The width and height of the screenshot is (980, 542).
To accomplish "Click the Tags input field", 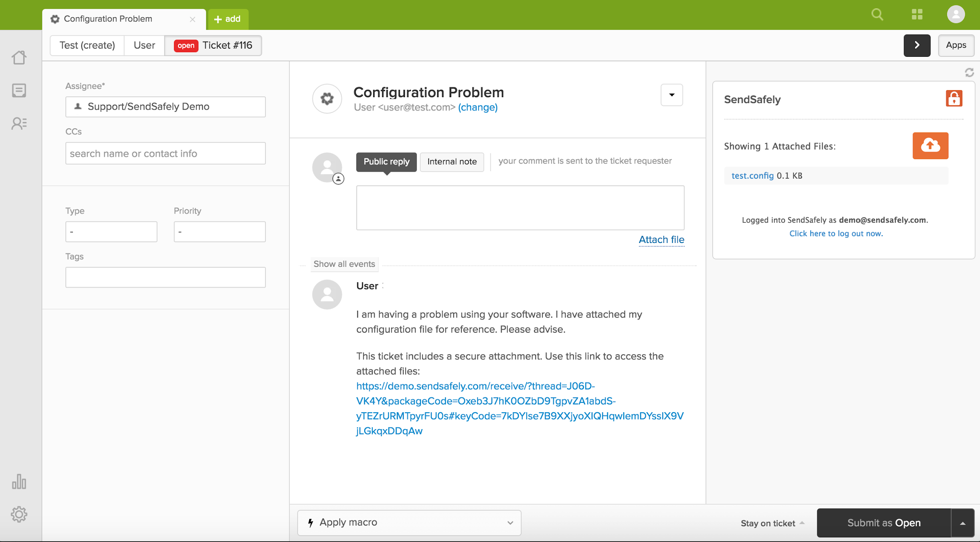I will point(165,277).
